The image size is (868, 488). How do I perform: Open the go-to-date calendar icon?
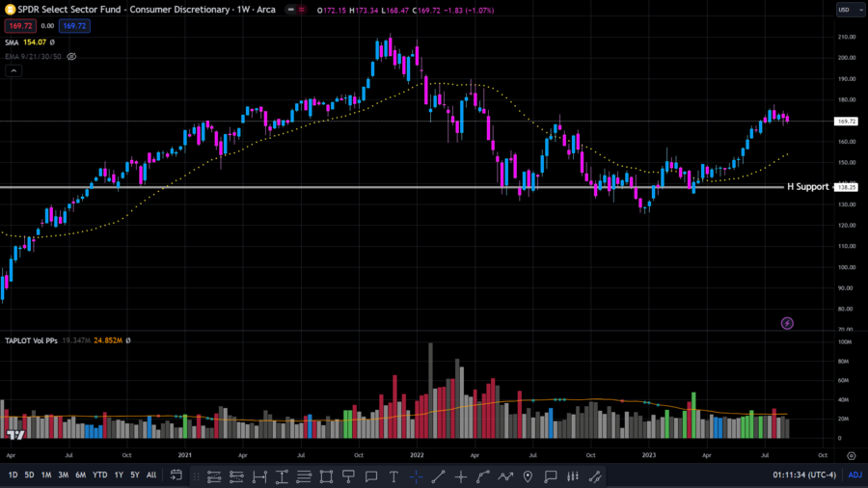[176, 475]
